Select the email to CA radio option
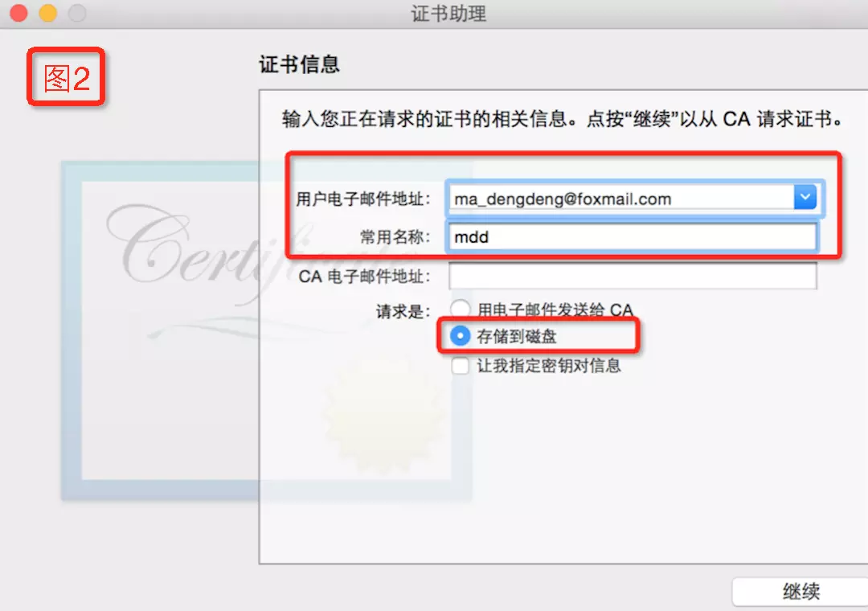 pos(460,309)
